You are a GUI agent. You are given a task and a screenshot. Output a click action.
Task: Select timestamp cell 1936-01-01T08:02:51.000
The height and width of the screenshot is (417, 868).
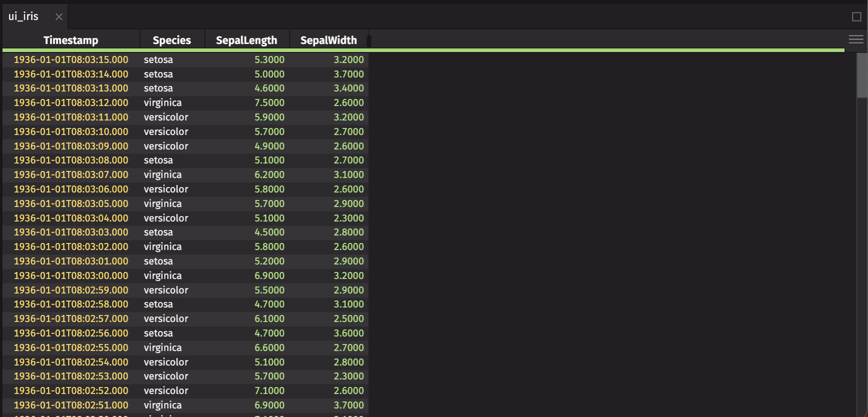[x=71, y=405]
